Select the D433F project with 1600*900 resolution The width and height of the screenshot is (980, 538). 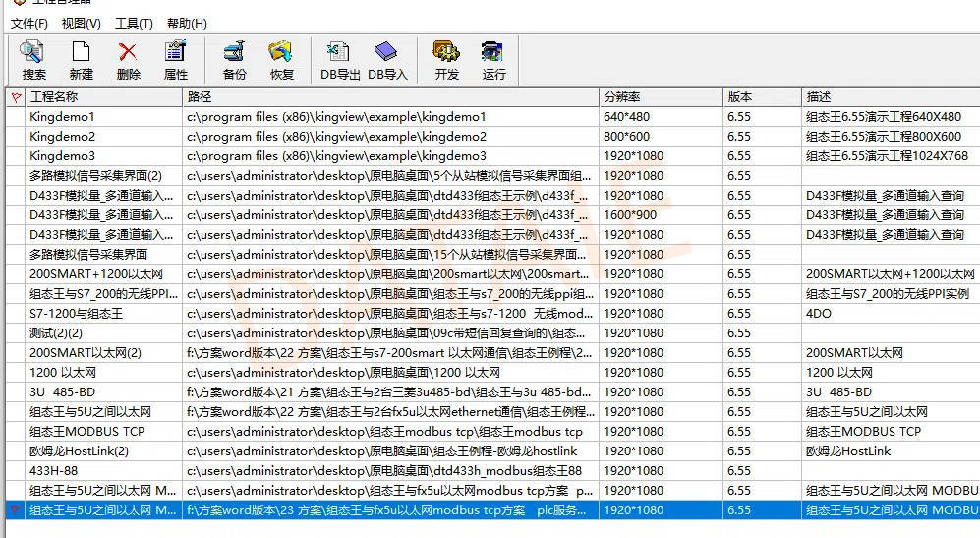coord(492,215)
